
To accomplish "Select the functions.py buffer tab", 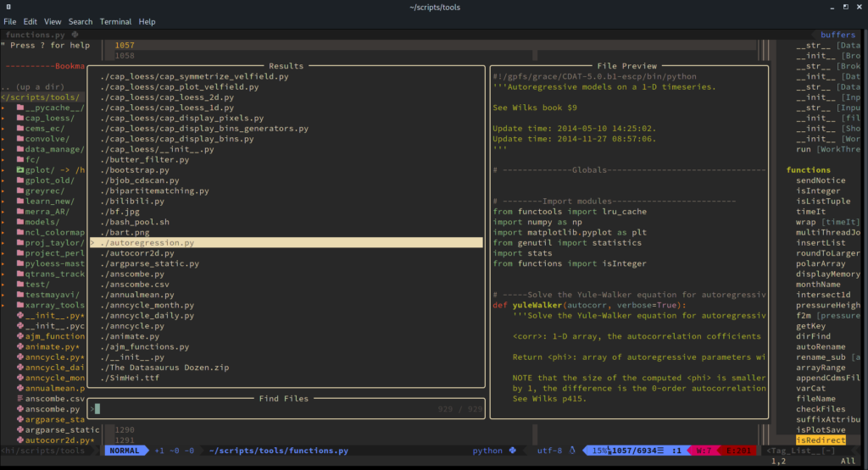I will (x=35, y=34).
